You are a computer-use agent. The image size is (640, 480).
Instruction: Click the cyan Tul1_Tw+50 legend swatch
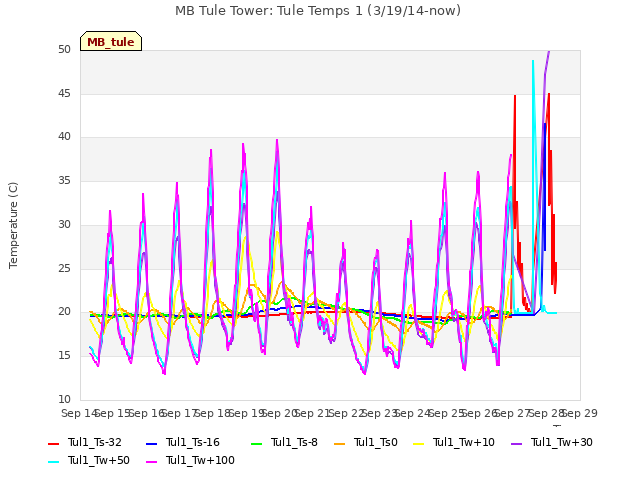click(x=53, y=461)
